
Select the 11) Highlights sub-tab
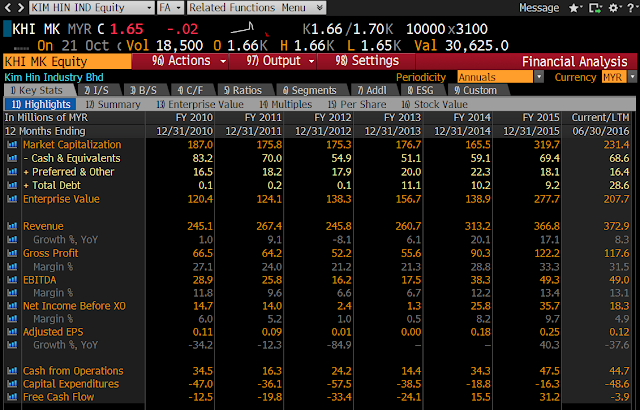coord(40,104)
